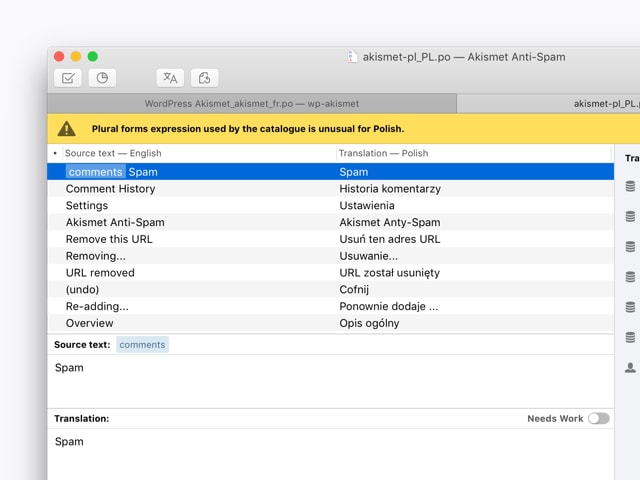Screen dimensions: 640x480
Task: Switch to WordPress Akismet_akismet_fr.po tab
Action: 251,103
